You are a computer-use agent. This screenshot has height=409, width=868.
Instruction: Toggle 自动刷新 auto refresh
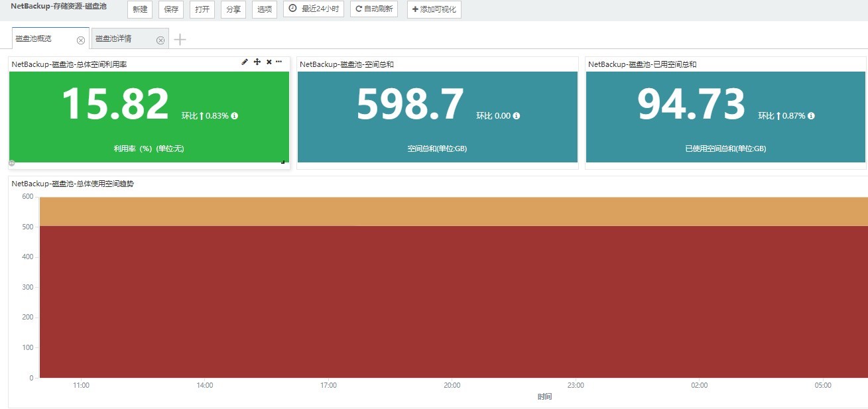click(x=374, y=9)
